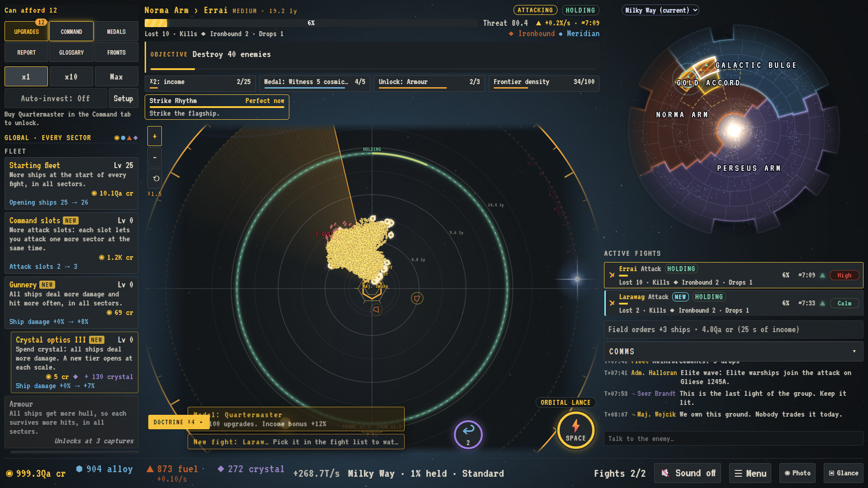This screenshot has width=868, height=488.
Task: Select Perseus Arm on galaxy map
Action: [749, 168]
